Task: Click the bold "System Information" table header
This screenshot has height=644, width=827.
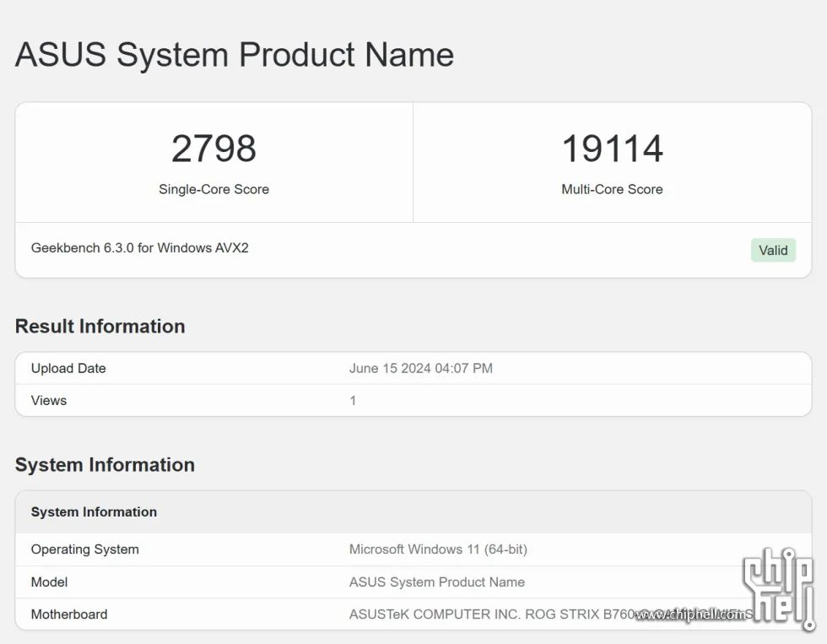Action: coord(94,511)
